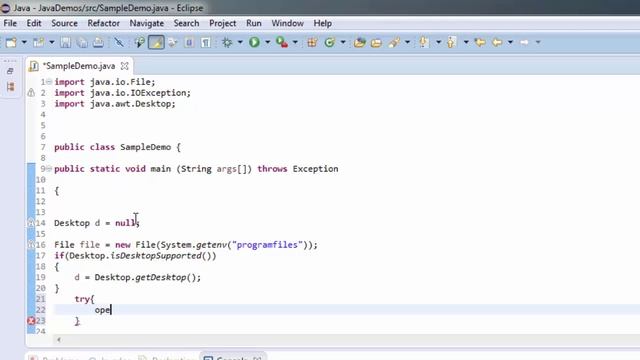The image size is (640, 360).
Task: Click the warning marker on line 2
Action: point(31,93)
